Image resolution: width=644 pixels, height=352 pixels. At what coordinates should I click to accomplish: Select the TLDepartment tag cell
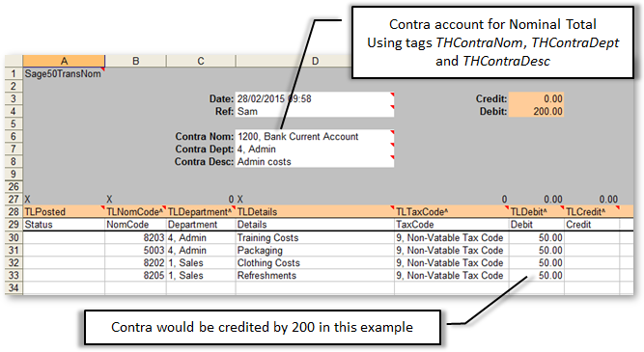pyautogui.click(x=201, y=212)
